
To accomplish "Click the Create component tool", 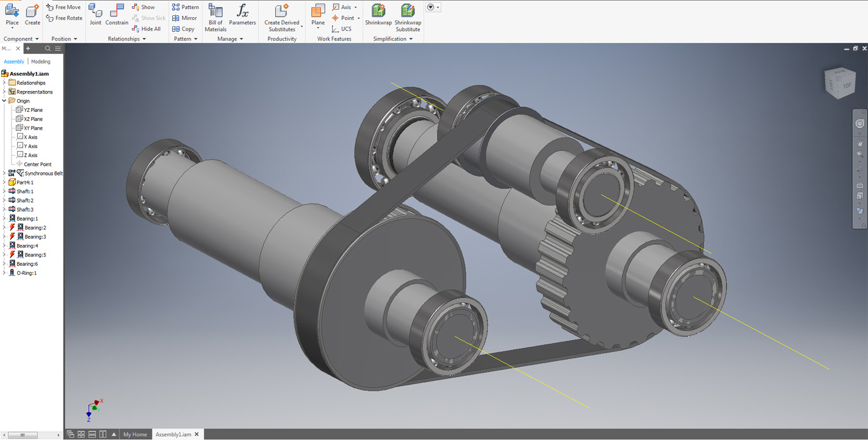I will pyautogui.click(x=32, y=16).
